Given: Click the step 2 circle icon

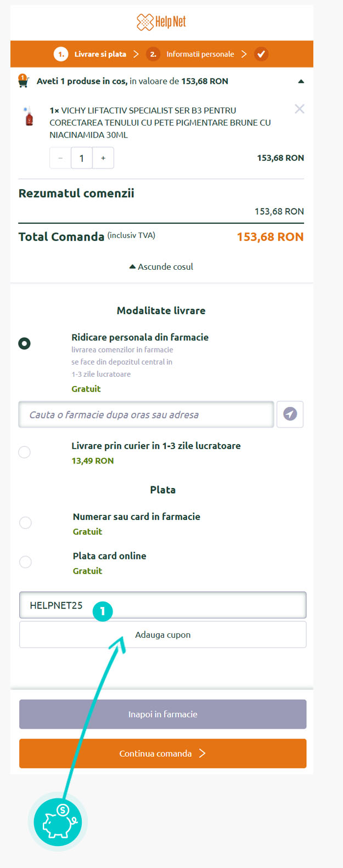Looking at the screenshot, I should (153, 54).
